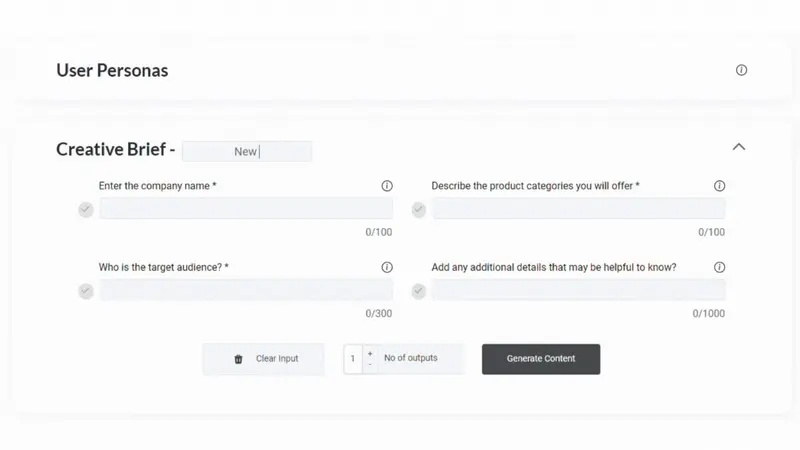Click info icon beside target audience question
Viewport: 800px width, 450px height.
387,267
